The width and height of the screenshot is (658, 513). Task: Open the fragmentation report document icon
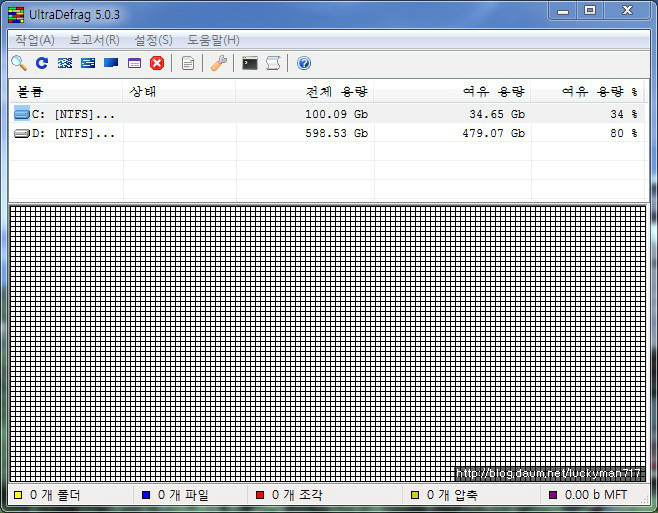coord(188,64)
